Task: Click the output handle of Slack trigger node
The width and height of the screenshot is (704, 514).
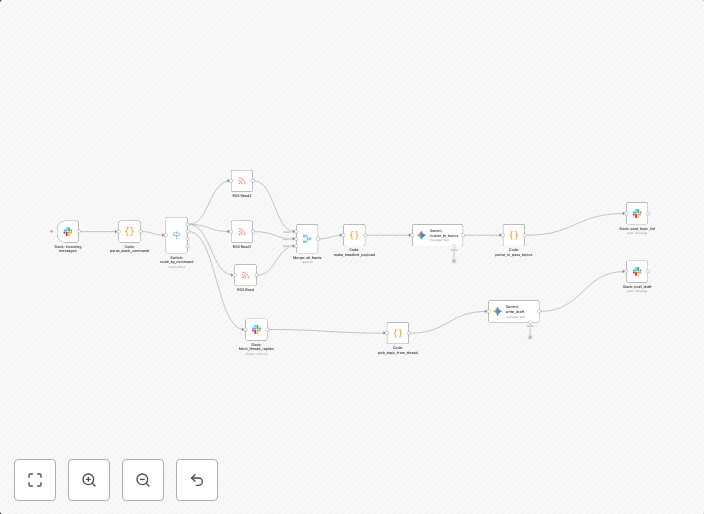Action: (79, 232)
